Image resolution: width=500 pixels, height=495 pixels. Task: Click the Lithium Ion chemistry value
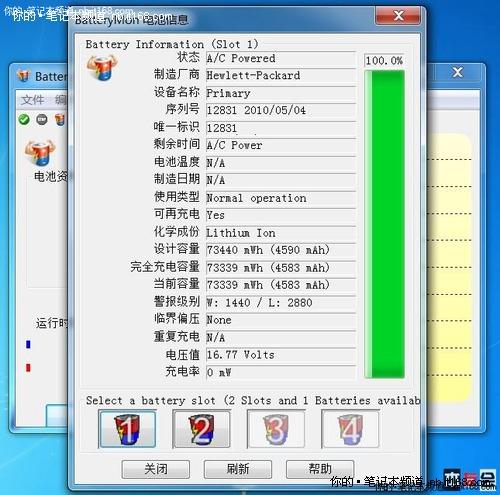click(x=281, y=233)
